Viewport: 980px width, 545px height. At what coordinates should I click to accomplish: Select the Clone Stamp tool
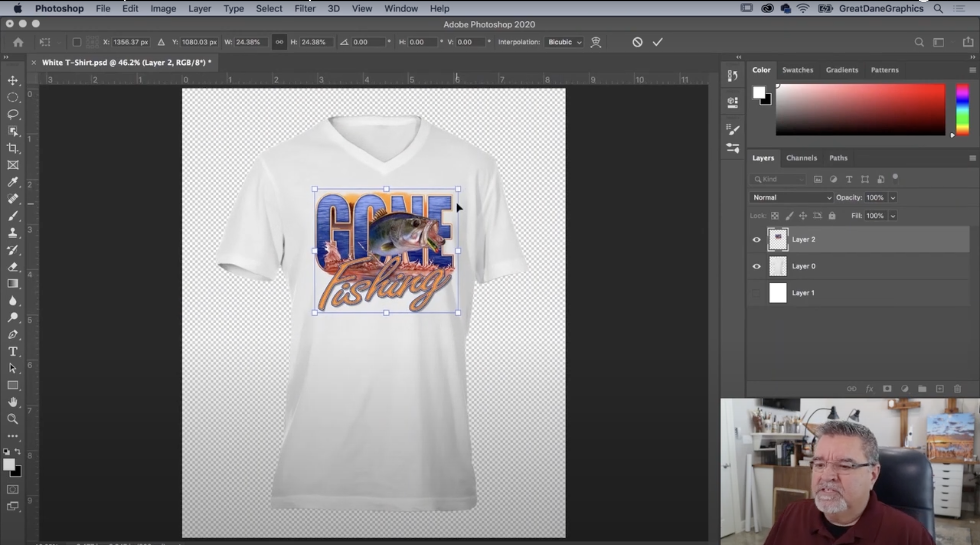(13, 233)
